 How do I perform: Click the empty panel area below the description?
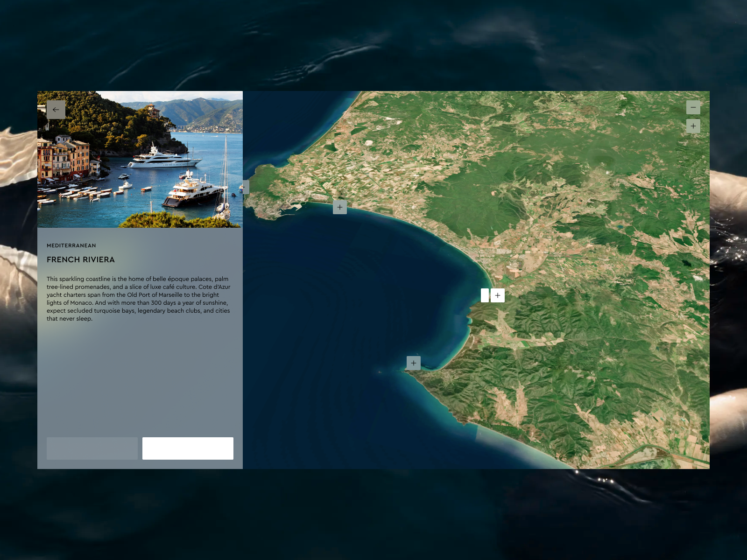coord(140,378)
